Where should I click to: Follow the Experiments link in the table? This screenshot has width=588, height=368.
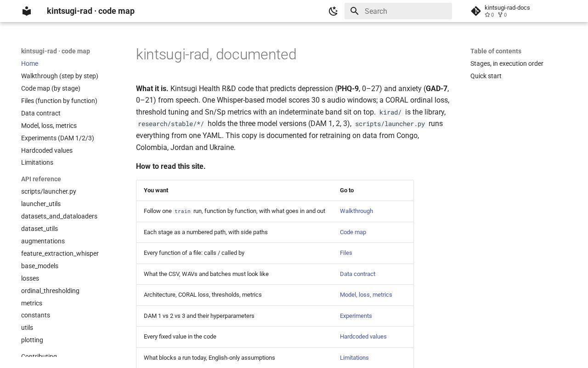click(x=356, y=316)
